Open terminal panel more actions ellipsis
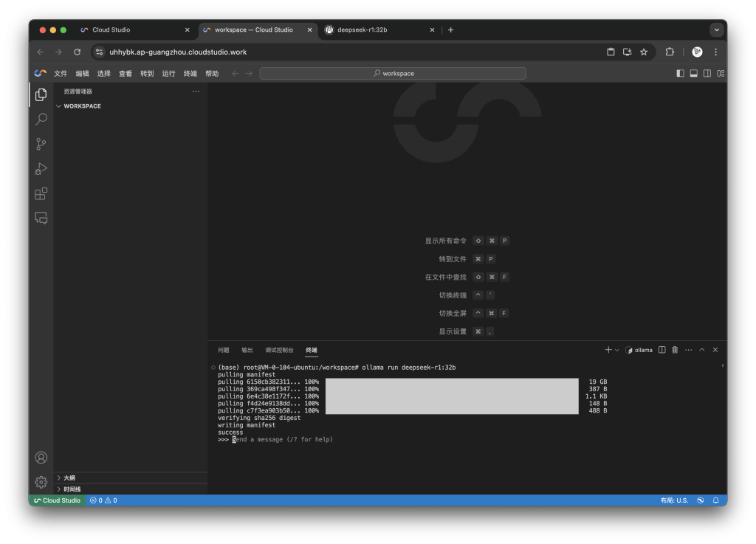The width and height of the screenshot is (756, 544). [x=689, y=350]
